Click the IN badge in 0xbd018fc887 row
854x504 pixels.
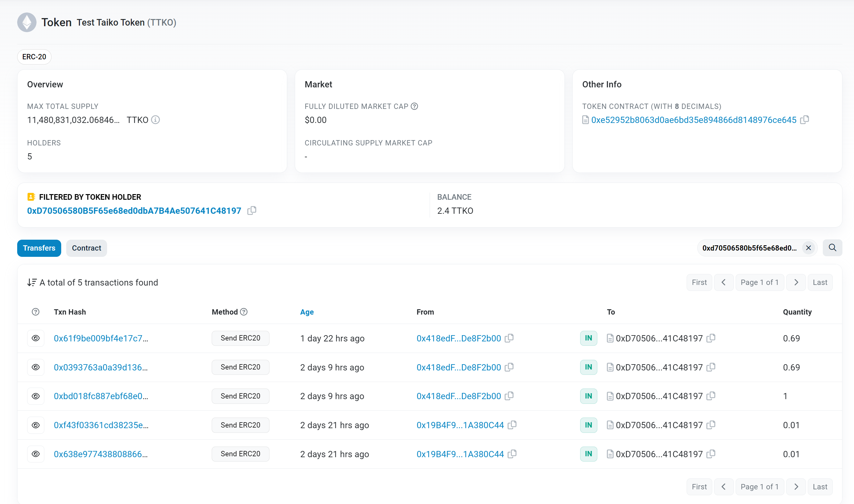pos(589,396)
